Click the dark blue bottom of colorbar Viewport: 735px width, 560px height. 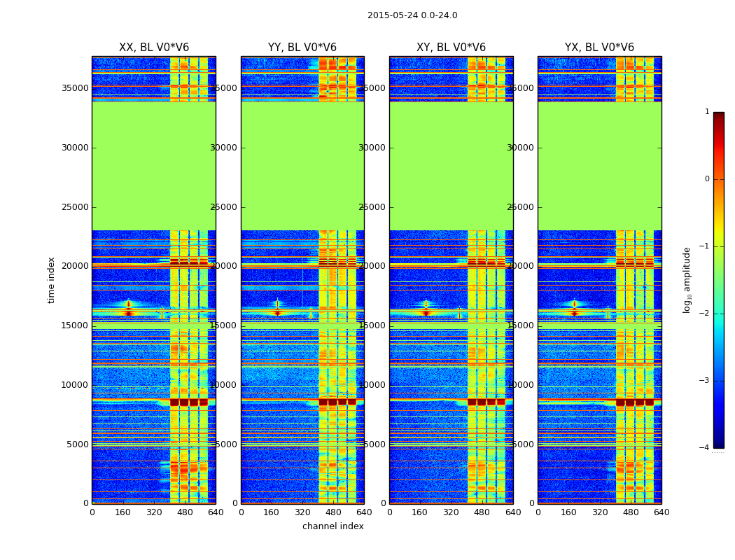coord(719,444)
